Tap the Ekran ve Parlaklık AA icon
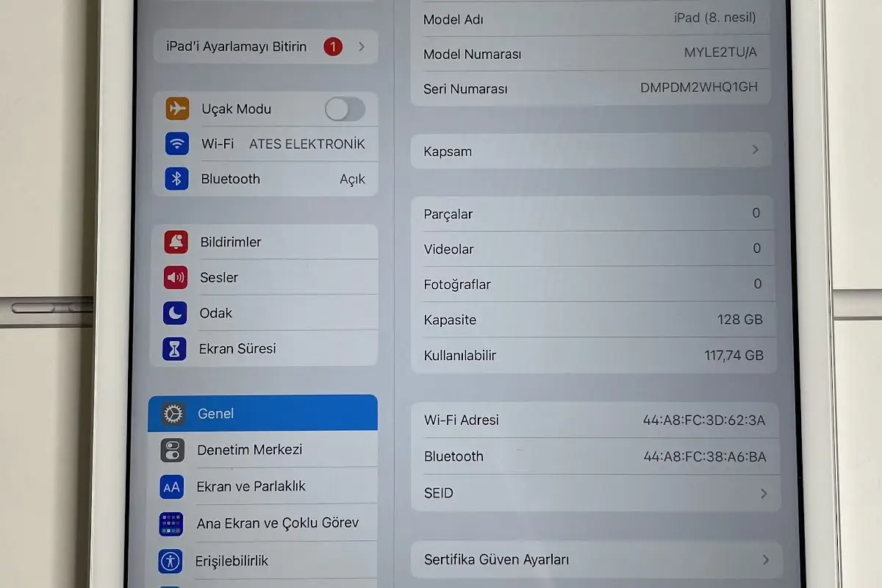The height and width of the screenshot is (588, 882). [172, 487]
